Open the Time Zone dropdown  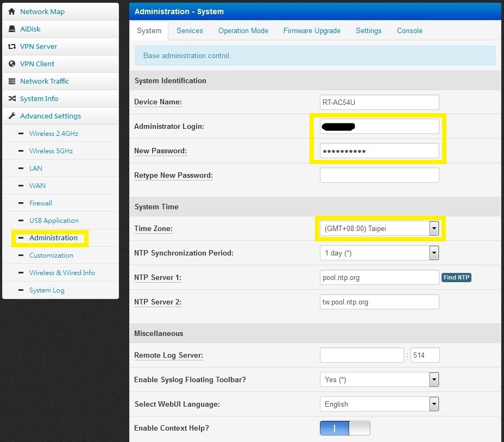(x=379, y=228)
